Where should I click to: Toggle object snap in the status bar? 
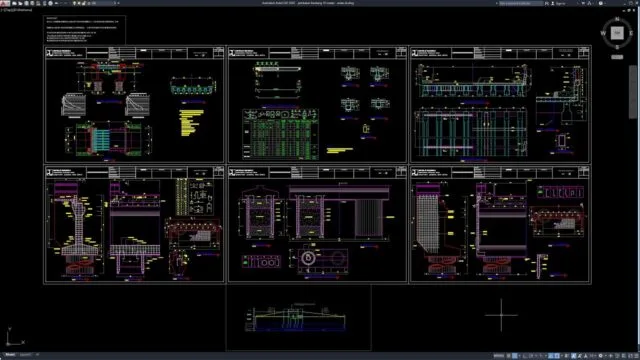[x=557, y=356]
